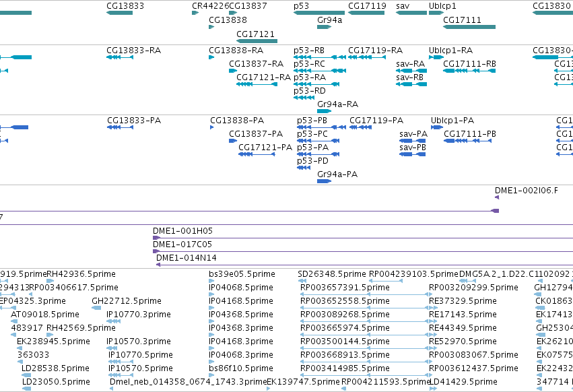Open the CG17119 gene label
Image resolution: width=573 pixels, height=392 pixels.
pos(367,6)
